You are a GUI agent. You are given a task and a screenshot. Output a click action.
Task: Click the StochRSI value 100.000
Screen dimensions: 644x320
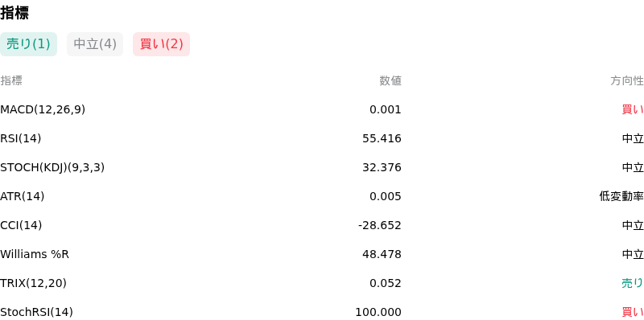(378, 312)
